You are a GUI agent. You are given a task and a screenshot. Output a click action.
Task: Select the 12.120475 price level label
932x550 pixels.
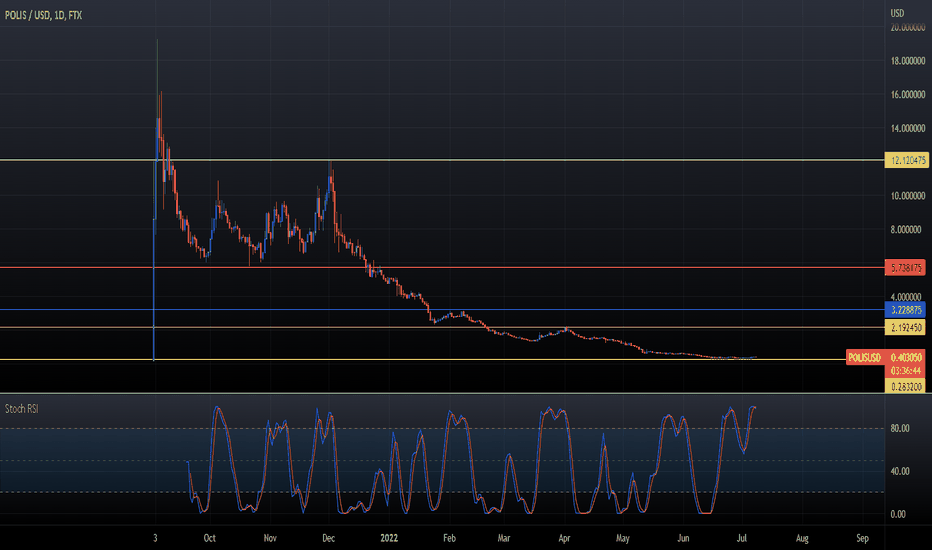[x=906, y=160]
